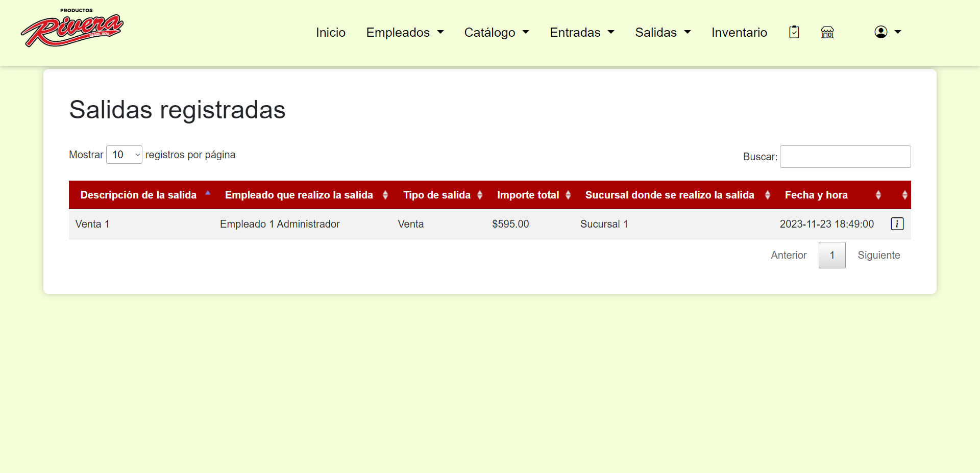Viewport: 980px width, 473px height.
Task: Focus the Buscar search field
Action: [845, 157]
